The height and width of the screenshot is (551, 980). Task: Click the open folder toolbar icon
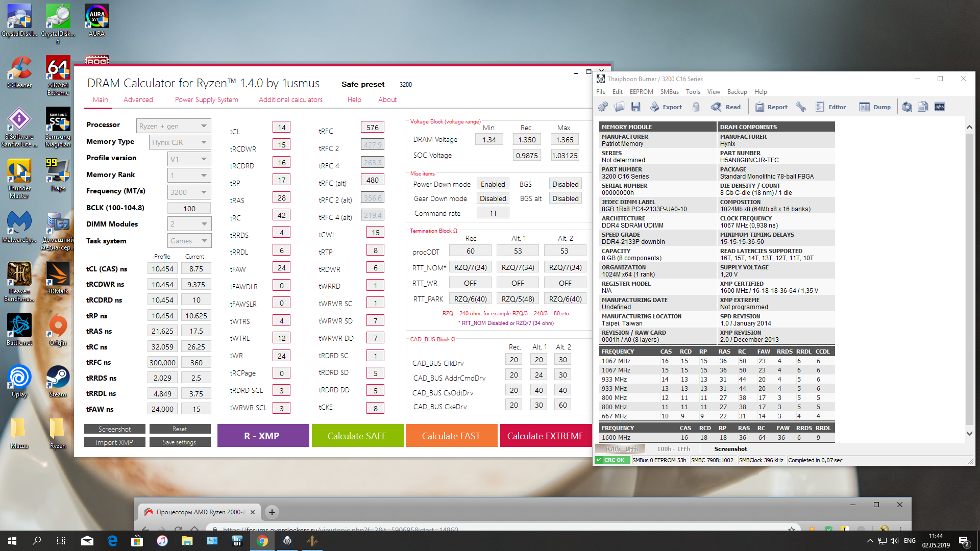click(619, 107)
